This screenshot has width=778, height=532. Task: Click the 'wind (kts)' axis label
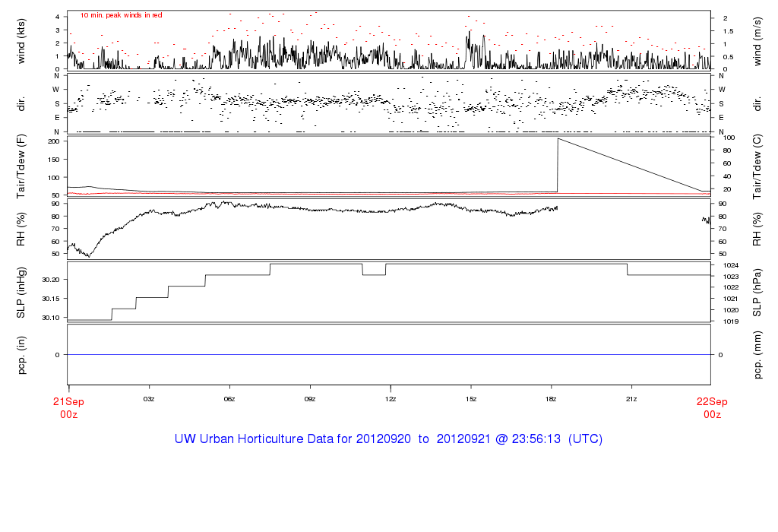click(21, 41)
